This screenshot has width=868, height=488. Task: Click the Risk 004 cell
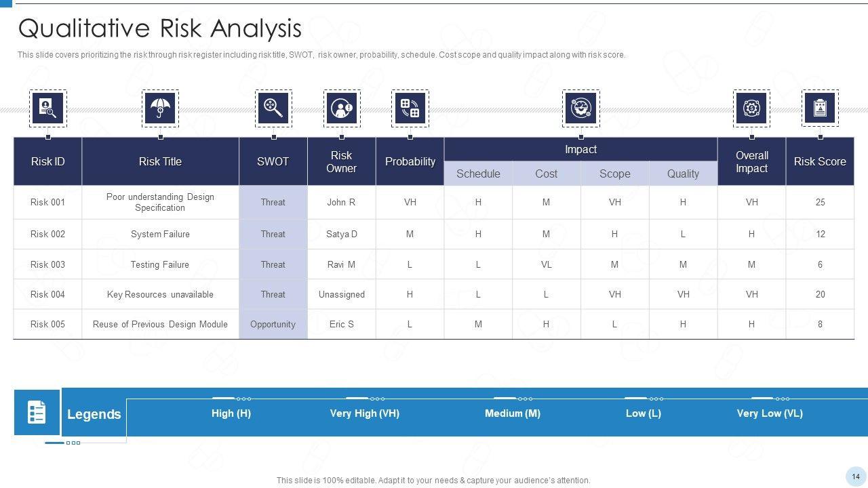pyautogui.click(x=48, y=294)
